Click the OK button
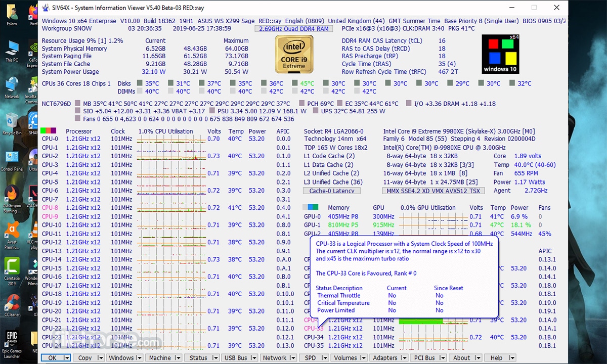Image resolution: width=607 pixels, height=364 pixels. tap(52, 357)
